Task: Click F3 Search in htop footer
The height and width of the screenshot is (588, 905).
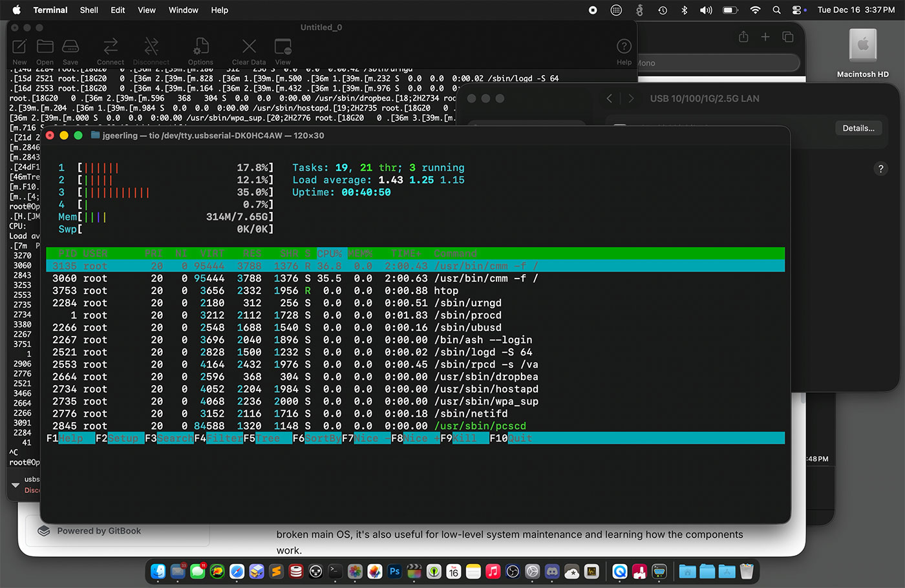Action: tap(169, 438)
